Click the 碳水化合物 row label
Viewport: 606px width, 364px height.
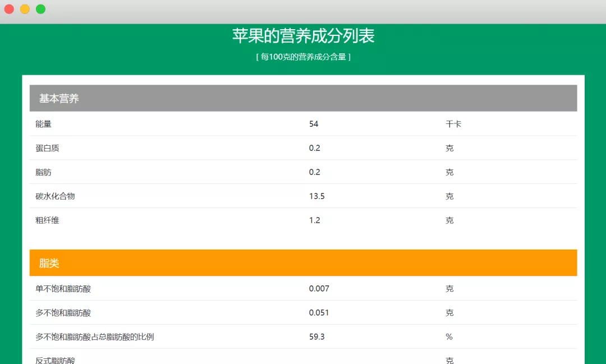55,196
